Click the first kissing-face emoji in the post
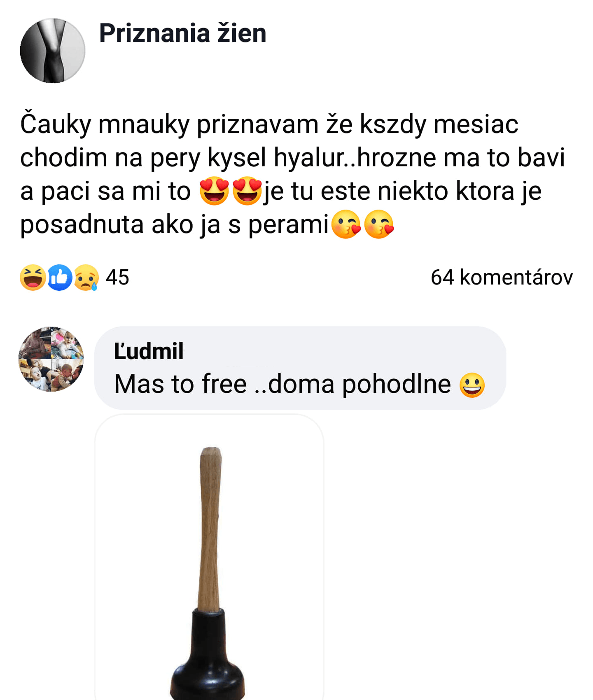Viewport: 593px width, 700px height. point(346,225)
